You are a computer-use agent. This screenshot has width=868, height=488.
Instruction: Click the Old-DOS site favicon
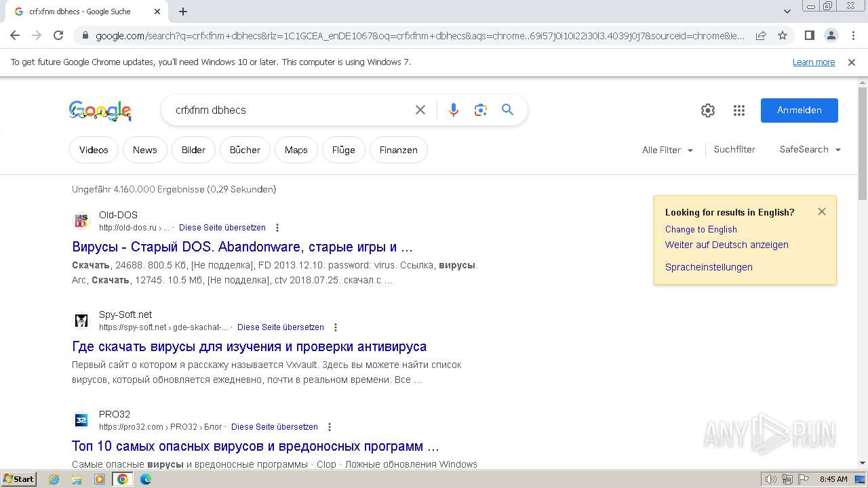click(x=81, y=221)
